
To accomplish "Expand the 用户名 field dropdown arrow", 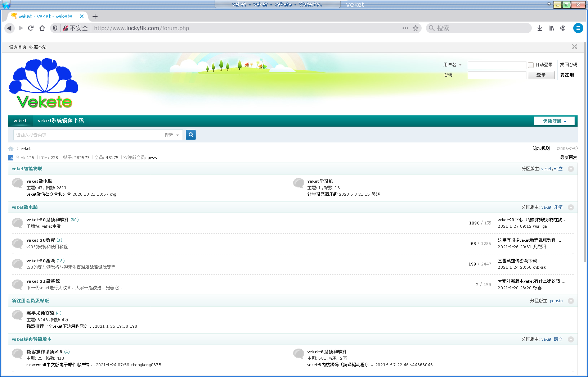I will [460, 65].
